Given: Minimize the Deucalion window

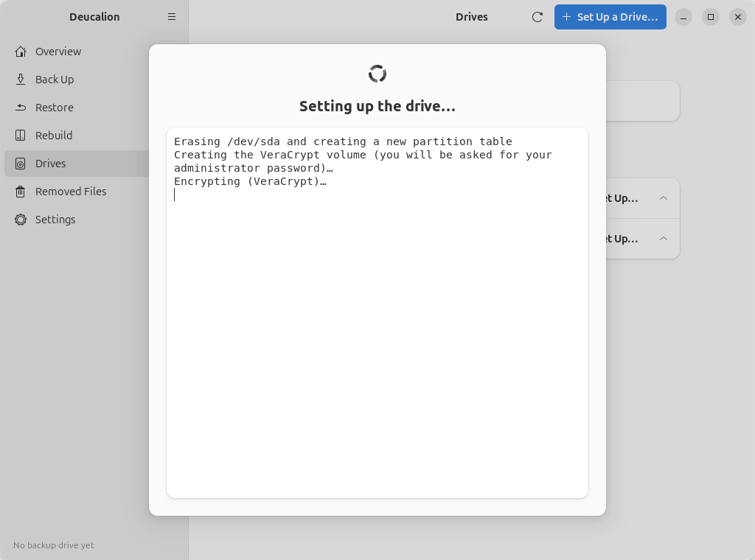Looking at the screenshot, I should click(x=683, y=17).
